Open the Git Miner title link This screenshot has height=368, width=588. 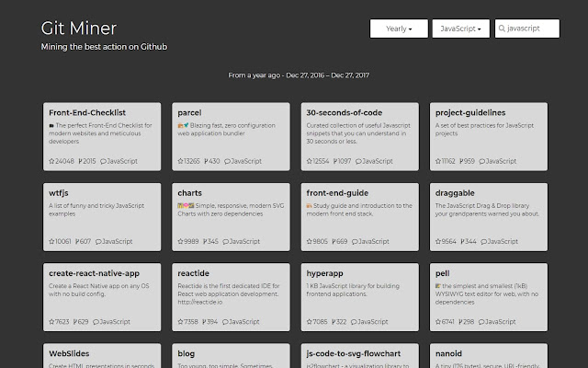point(79,29)
